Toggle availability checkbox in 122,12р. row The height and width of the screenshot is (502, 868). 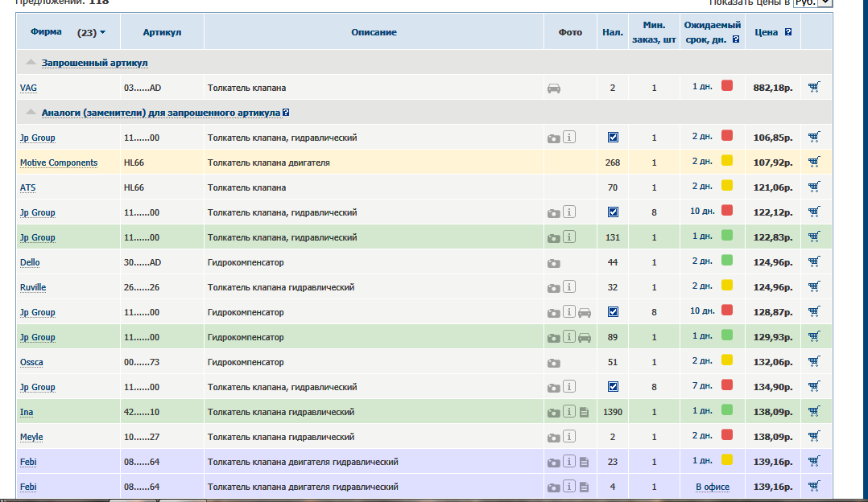[x=613, y=212]
